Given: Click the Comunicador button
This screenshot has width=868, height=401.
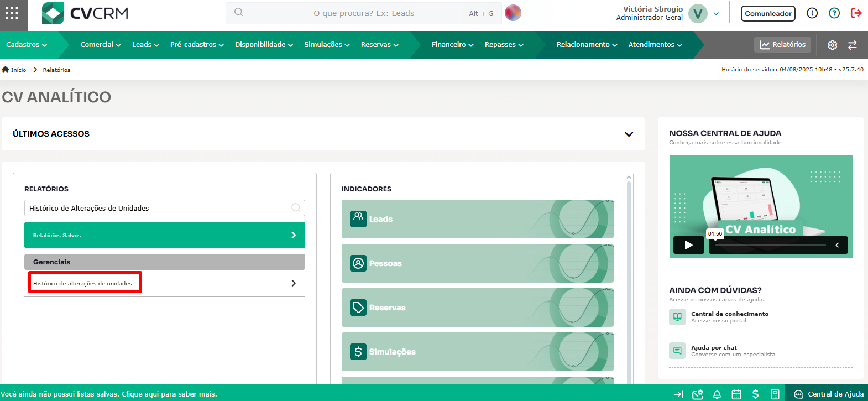Looking at the screenshot, I should [x=768, y=14].
